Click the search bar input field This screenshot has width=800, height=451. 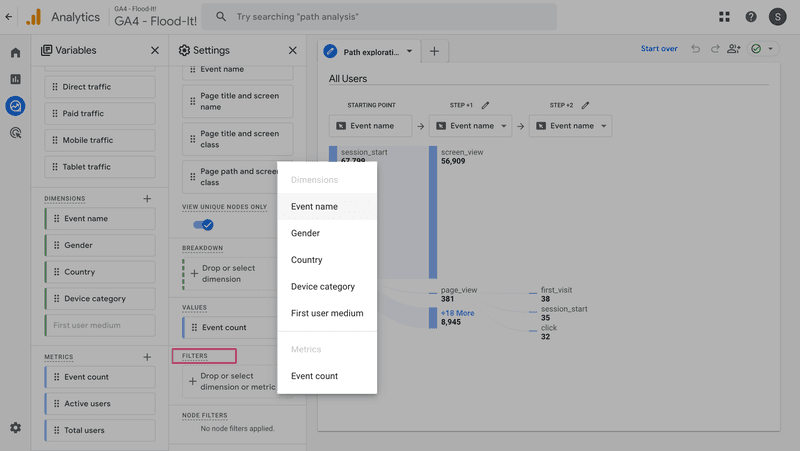(380, 17)
